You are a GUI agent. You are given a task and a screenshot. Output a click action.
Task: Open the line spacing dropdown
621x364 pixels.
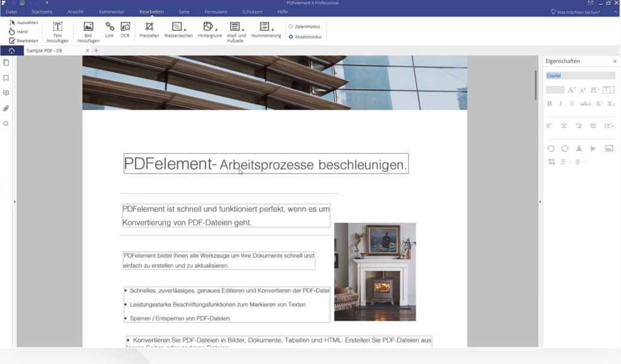609,126
